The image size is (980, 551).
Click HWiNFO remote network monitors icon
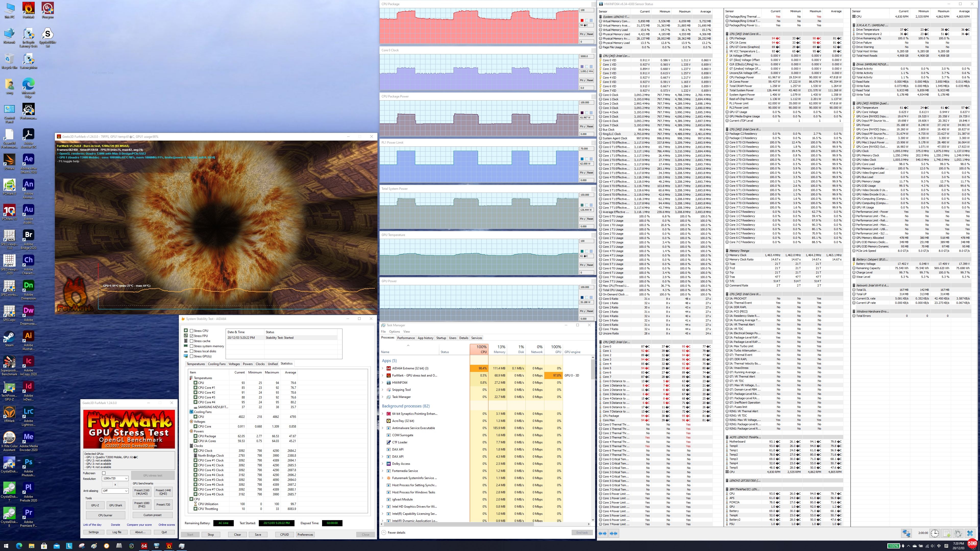pyautogui.click(x=906, y=533)
